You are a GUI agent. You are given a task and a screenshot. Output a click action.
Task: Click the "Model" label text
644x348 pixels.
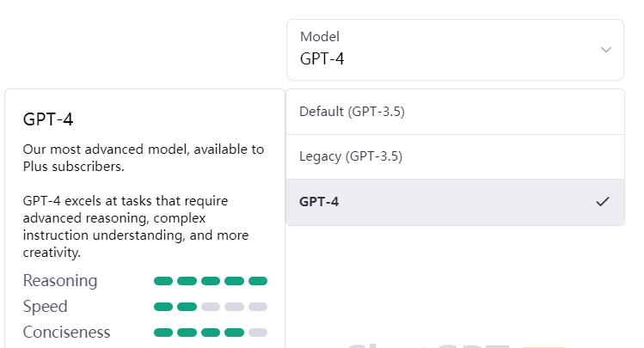[319, 37]
